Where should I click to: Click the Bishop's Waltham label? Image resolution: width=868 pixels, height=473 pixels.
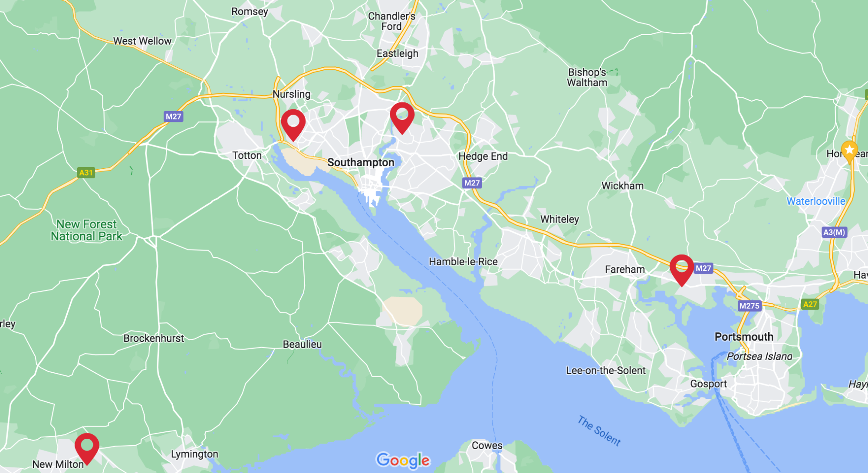(x=587, y=77)
